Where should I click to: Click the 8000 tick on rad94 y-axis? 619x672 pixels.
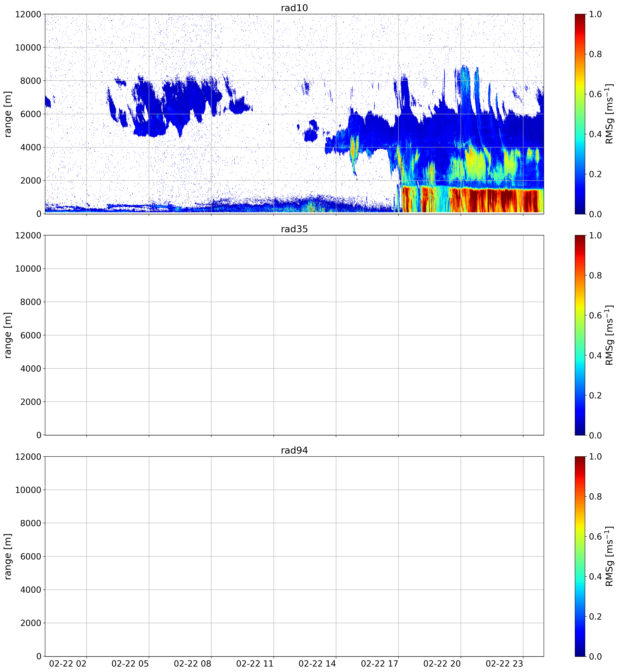coord(31,523)
